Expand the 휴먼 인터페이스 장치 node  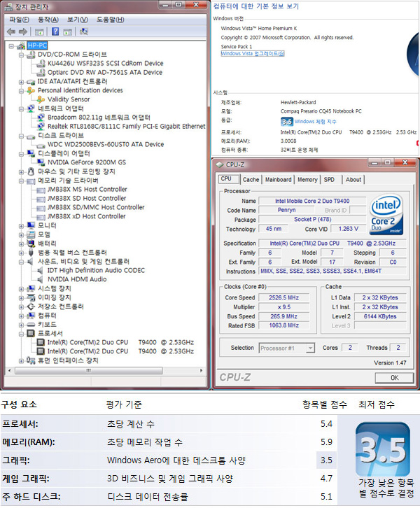(x=21, y=360)
